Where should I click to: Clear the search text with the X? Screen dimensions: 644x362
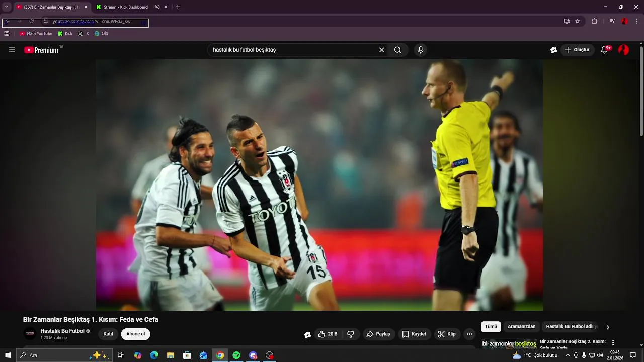pyautogui.click(x=381, y=50)
